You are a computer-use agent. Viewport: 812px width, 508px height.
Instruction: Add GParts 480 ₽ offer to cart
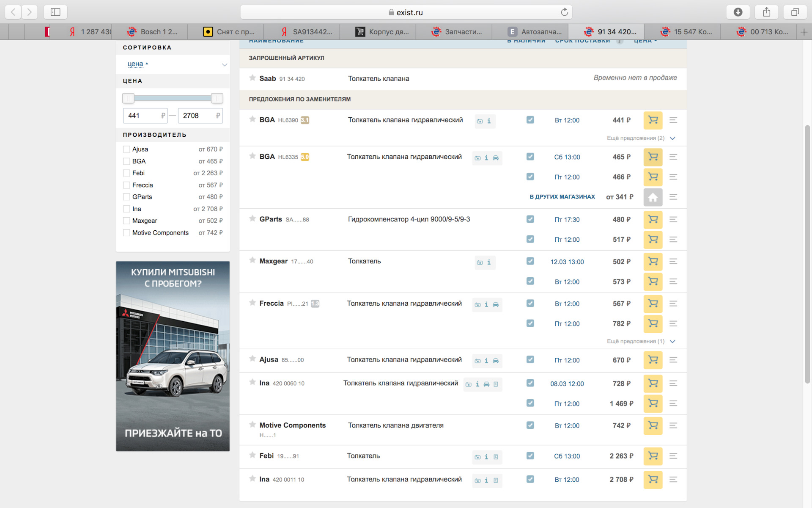[653, 219]
